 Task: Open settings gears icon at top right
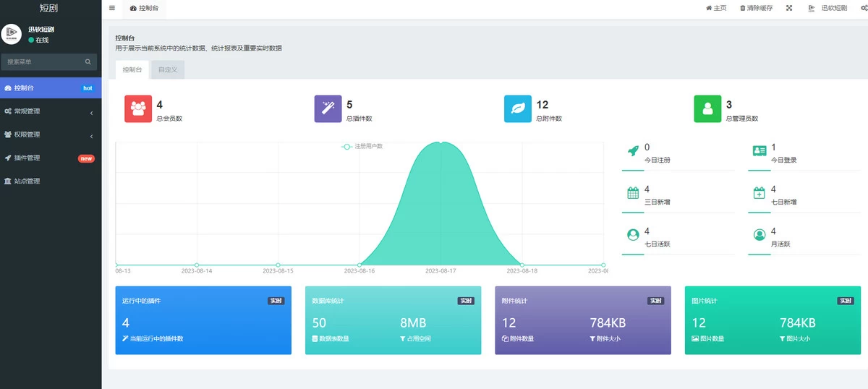(864, 8)
